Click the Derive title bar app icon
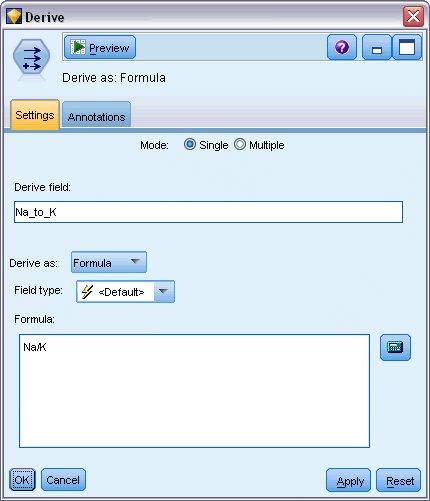The height and width of the screenshot is (501, 430). tap(14, 17)
